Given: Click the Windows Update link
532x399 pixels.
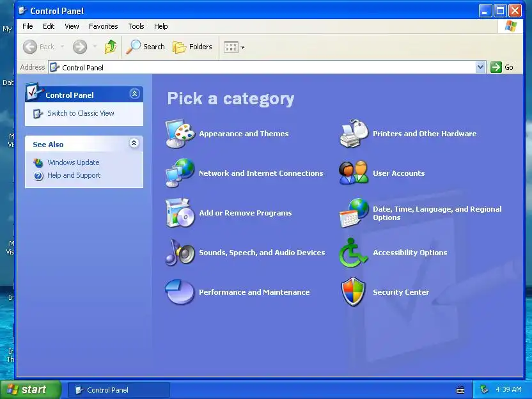Looking at the screenshot, I should (x=74, y=162).
